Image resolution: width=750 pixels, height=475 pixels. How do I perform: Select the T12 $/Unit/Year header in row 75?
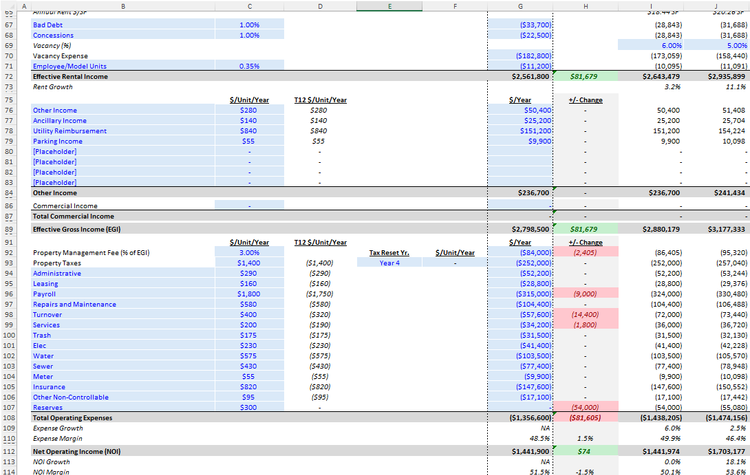coord(320,100)
